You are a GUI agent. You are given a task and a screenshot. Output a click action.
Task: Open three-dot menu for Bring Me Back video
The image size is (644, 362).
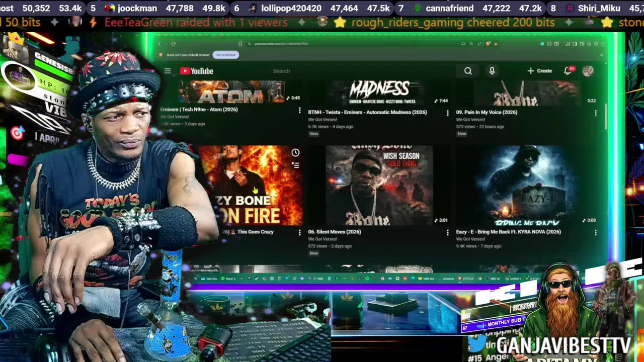point(596,232)
